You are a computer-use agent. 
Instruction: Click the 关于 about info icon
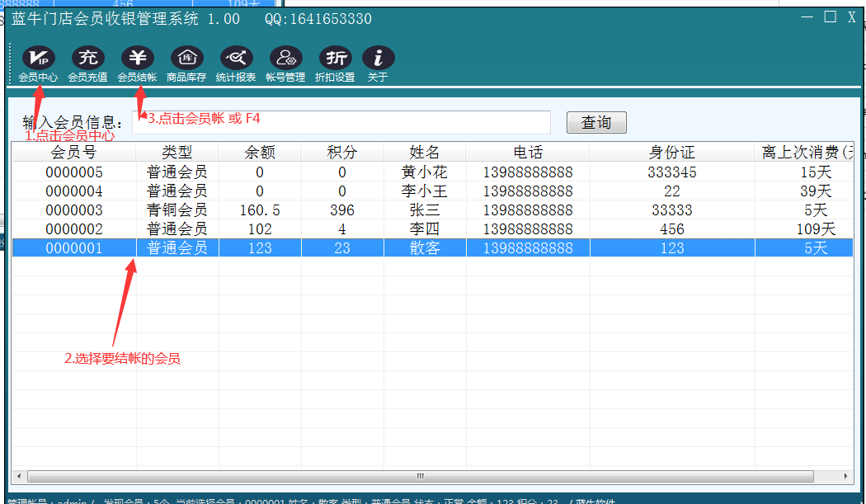pyautogui.click(x=378, y=58)
